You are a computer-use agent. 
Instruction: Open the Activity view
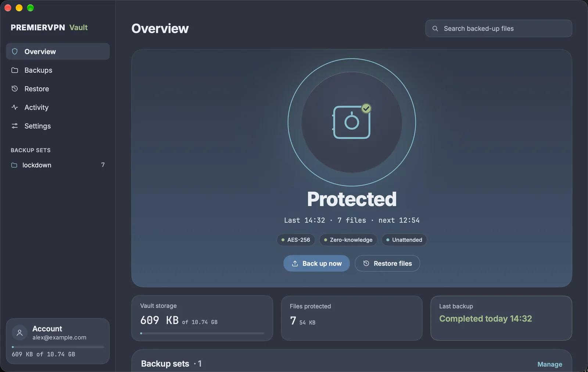pyautogui.click(x=58, y=107)
